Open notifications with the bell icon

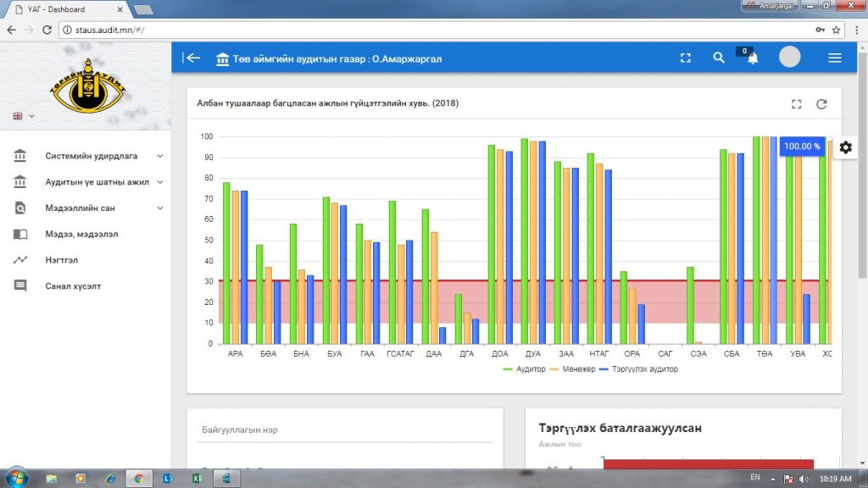click(x=753, y=58)
